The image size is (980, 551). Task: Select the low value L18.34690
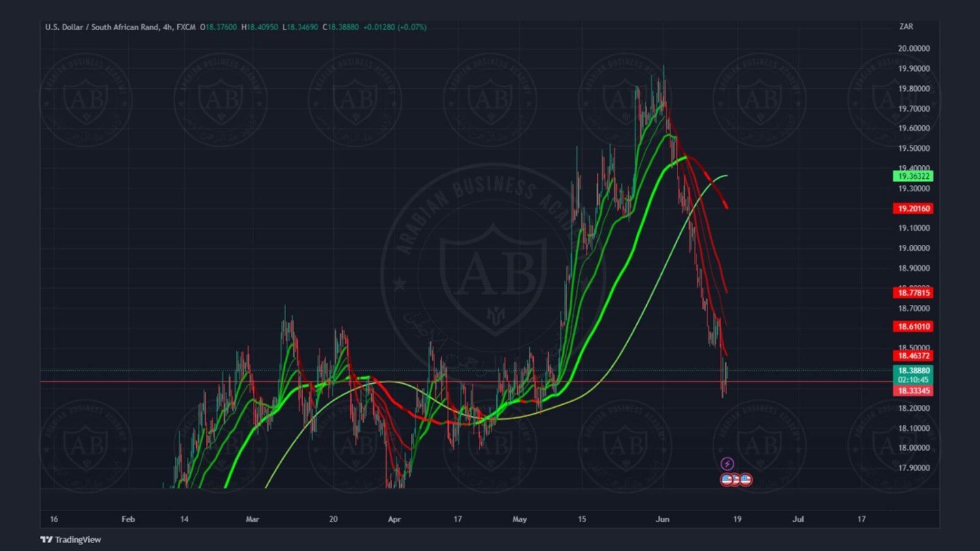(300, 27)
